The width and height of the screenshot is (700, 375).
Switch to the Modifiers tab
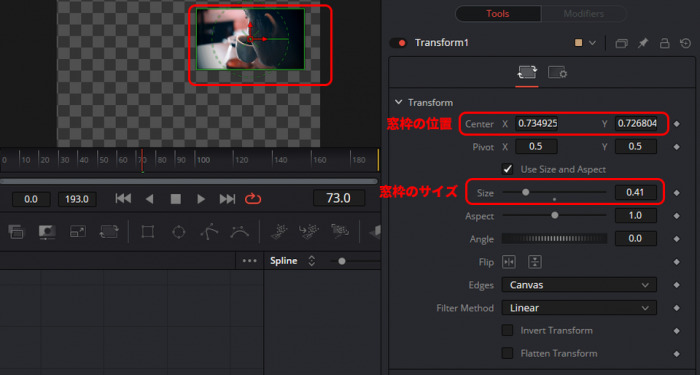click(x=583, y=14)
